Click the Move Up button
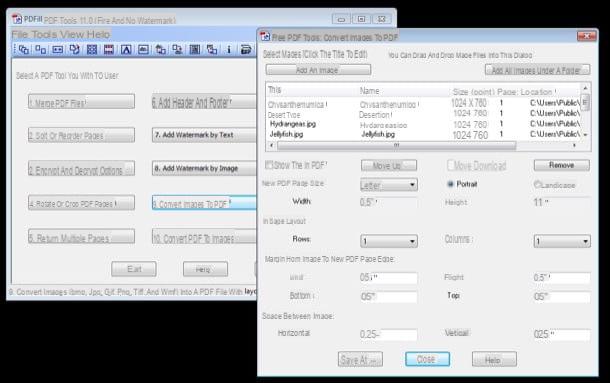This screenshot has height=383, width=610. 389,165
